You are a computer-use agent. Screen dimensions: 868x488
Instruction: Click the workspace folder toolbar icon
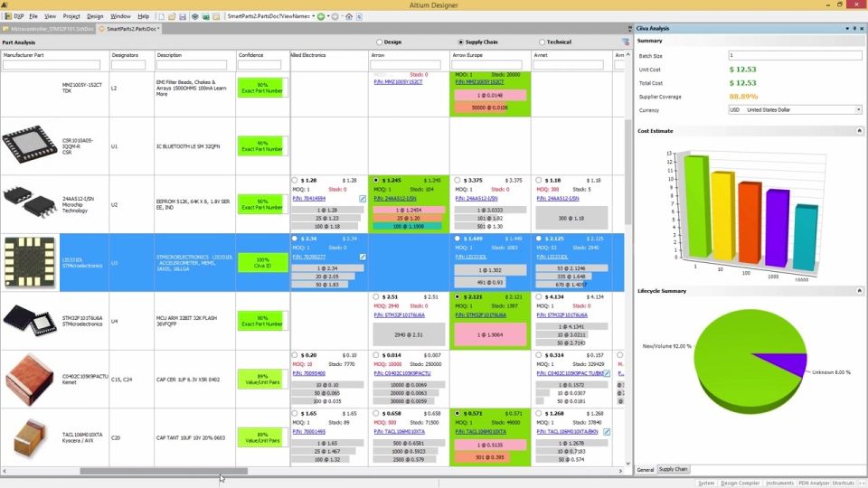click(216, 16)
